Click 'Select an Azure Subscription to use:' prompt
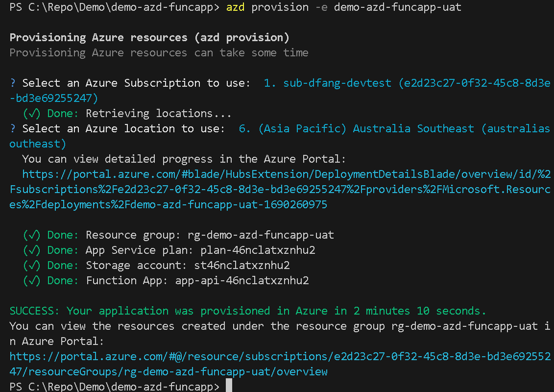 (136, 83)
